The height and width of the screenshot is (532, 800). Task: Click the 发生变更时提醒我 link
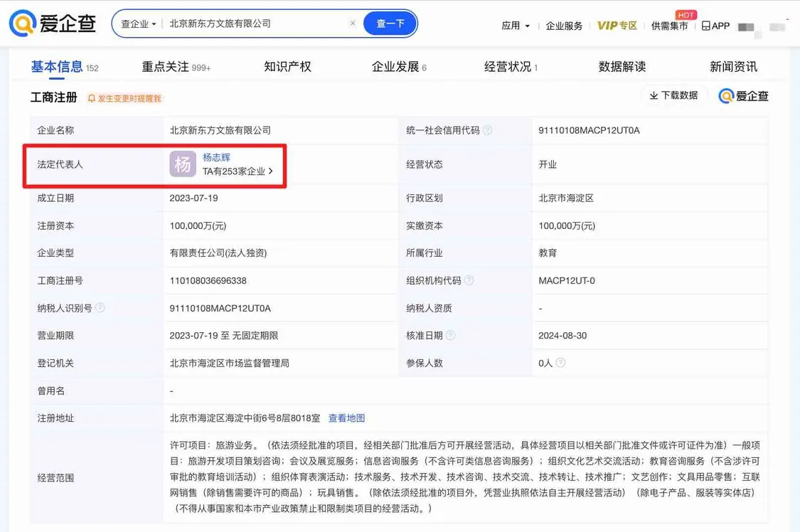[x=129, y=98]
